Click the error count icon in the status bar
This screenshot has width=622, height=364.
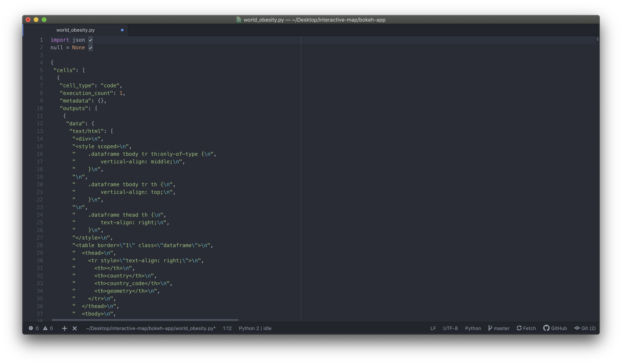(31, 328)
